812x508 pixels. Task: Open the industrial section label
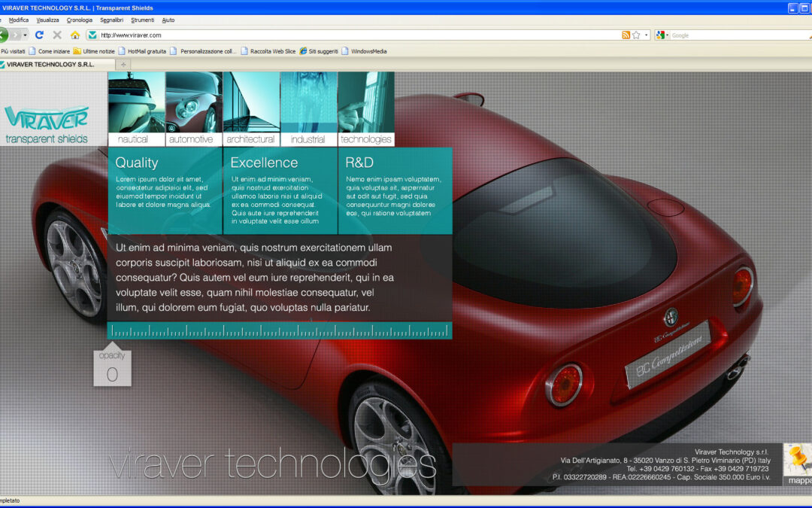click(309, 139)
